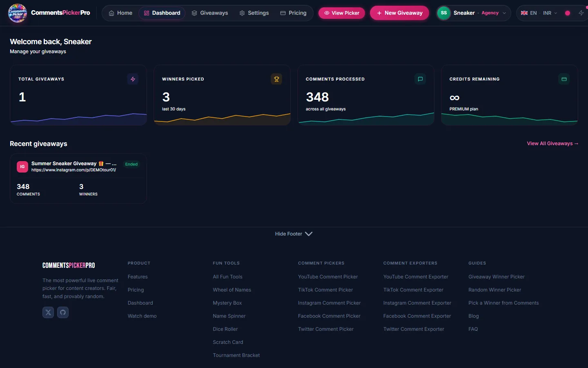
Task: Open the X (Twitter) social icon in footer
Action: point(48,312)
